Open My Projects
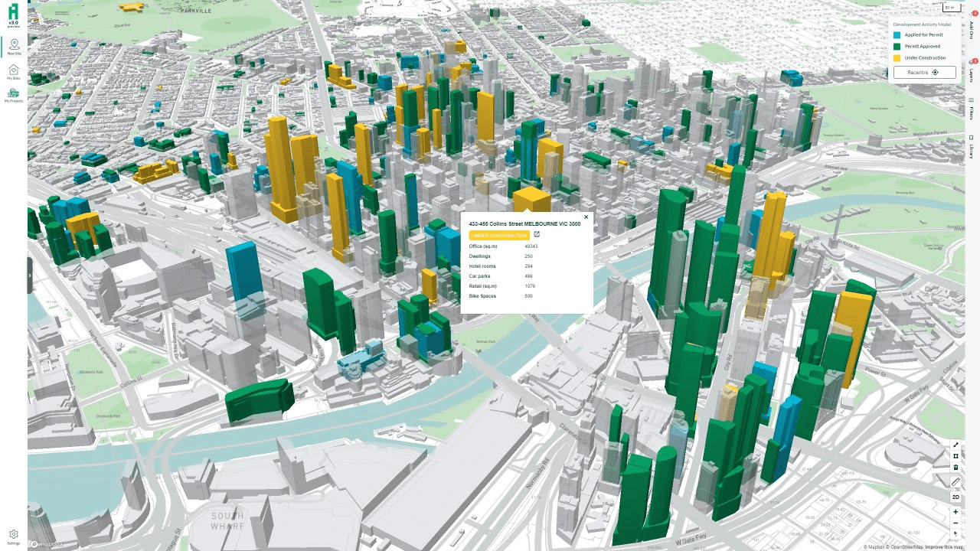 click(x=14, y=96)
